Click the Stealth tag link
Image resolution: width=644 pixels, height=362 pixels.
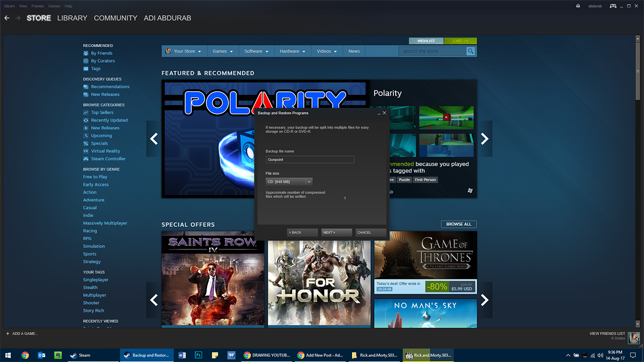coord(90,287)
